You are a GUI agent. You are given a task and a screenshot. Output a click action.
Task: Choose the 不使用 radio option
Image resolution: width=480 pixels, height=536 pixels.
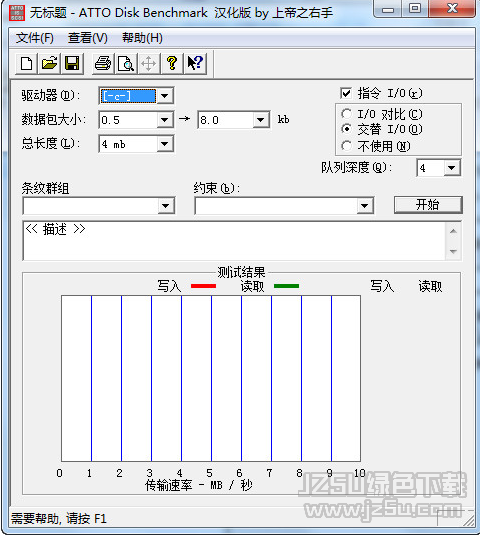tap(346, 146)
